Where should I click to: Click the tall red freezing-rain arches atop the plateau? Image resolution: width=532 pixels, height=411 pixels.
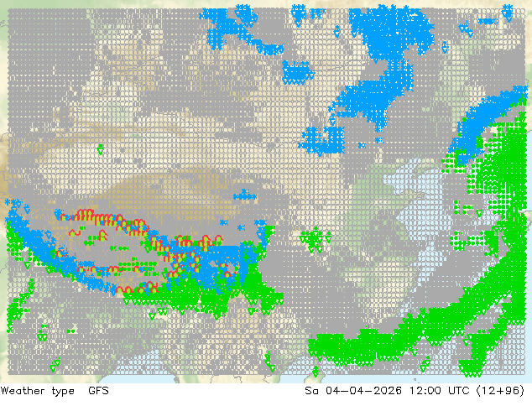85,215
